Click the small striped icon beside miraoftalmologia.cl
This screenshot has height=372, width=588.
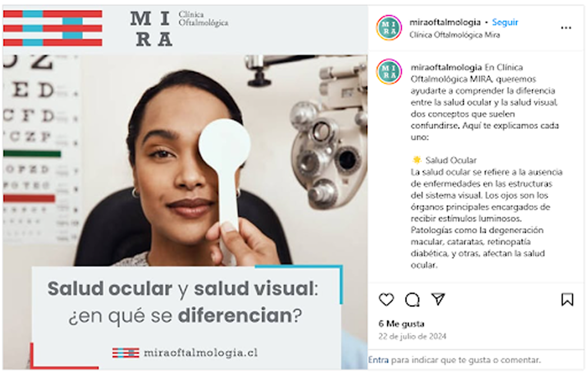(x=126, y=353)
